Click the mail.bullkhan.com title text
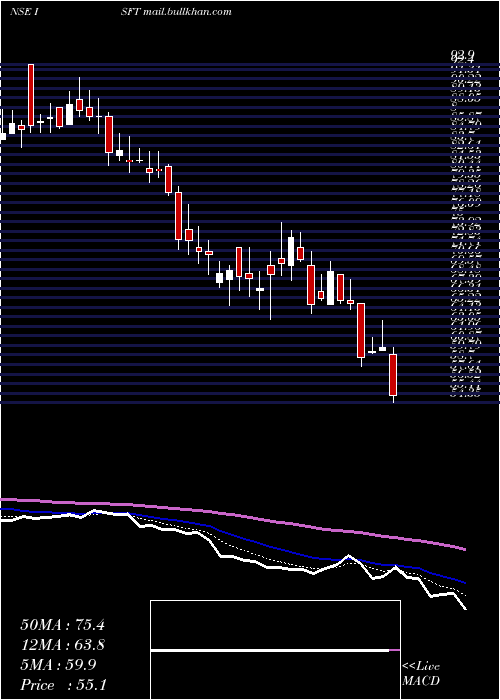The image size is (500, 700). [188, 12]
